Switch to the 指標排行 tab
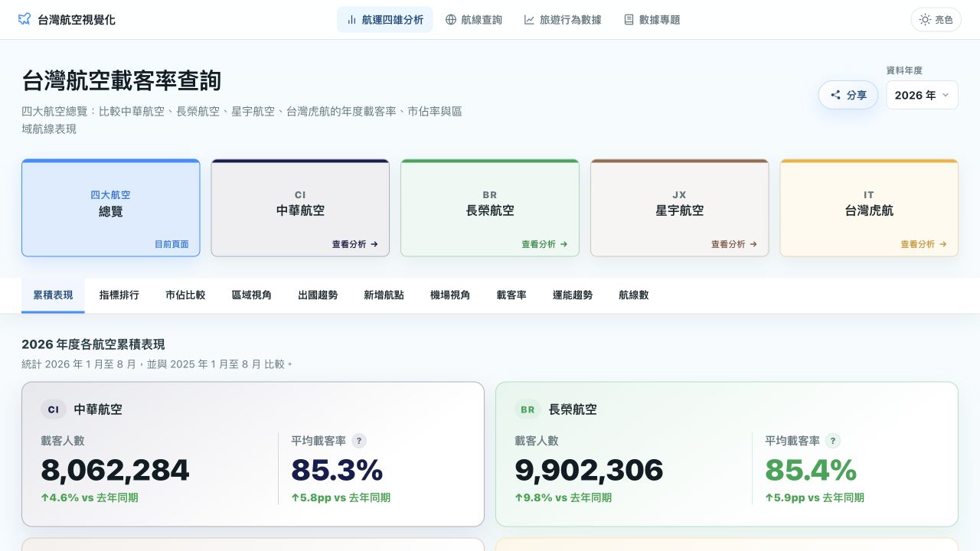This screenshot has height=551, width=980. point(119,295)
